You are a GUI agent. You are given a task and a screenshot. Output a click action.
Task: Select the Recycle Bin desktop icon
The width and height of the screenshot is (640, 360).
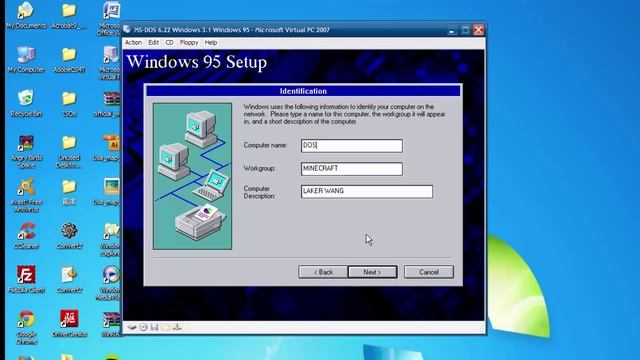(26, 103)
